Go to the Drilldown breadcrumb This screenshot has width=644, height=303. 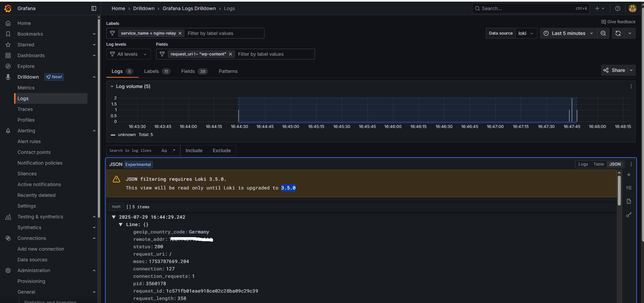pos(144,8)
